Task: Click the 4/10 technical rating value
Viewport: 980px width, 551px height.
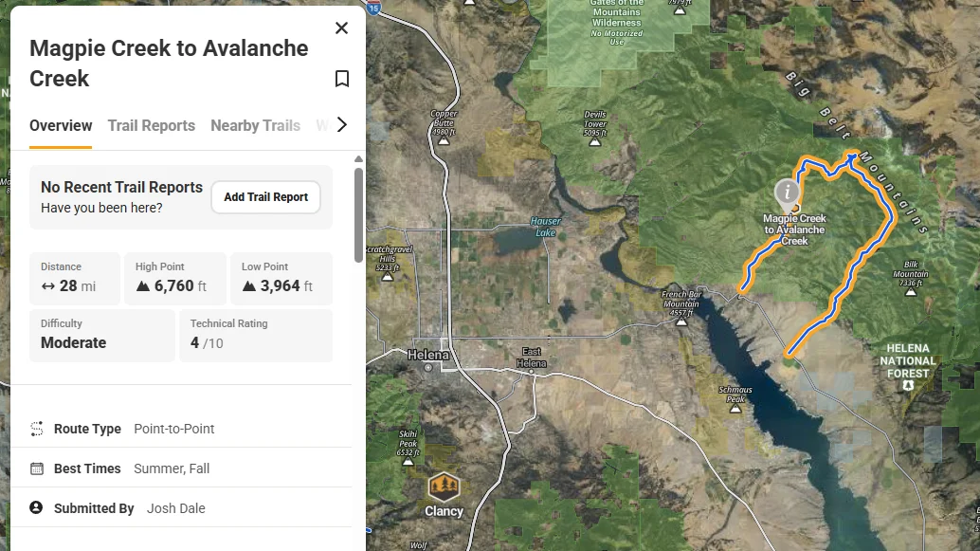Action: [207, 343]
